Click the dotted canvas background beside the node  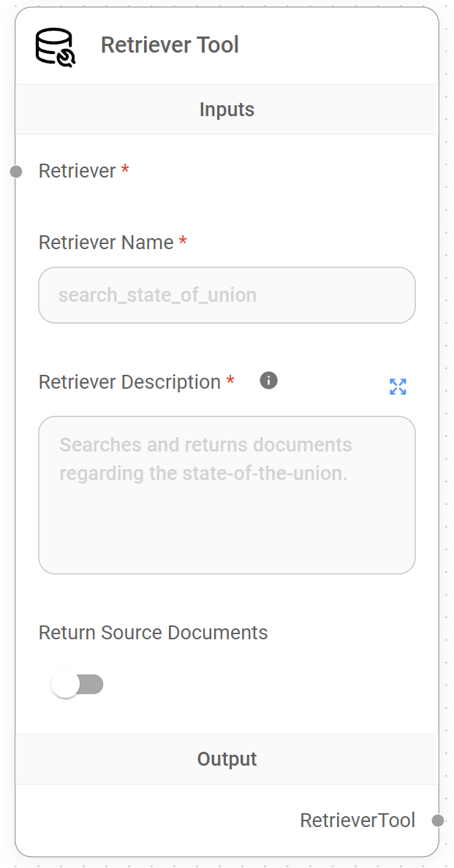tap(447, 438)
